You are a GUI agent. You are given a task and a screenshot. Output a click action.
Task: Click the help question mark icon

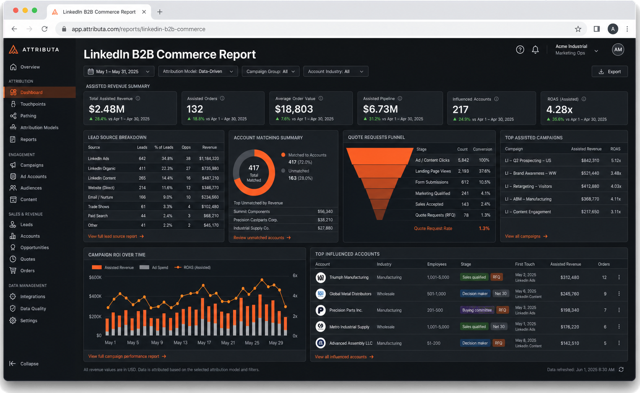tap(520, 50)
